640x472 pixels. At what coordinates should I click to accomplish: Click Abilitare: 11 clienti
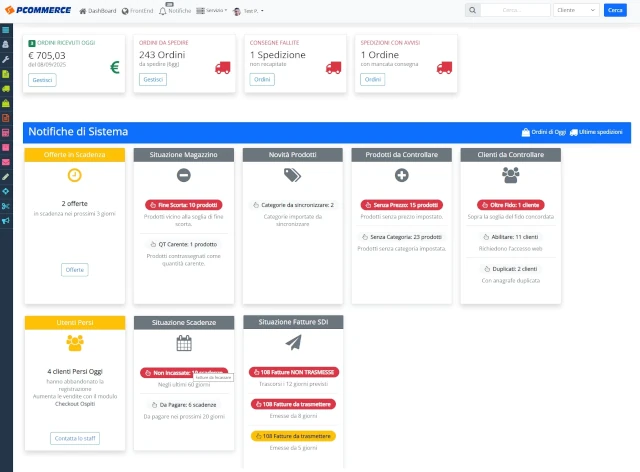[x=511, y=237]
